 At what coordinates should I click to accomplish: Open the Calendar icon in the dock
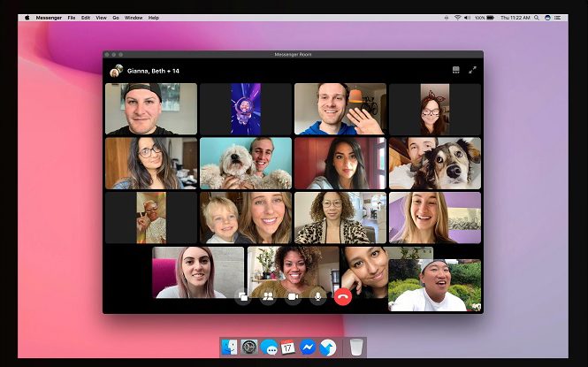tap(288, 347)
